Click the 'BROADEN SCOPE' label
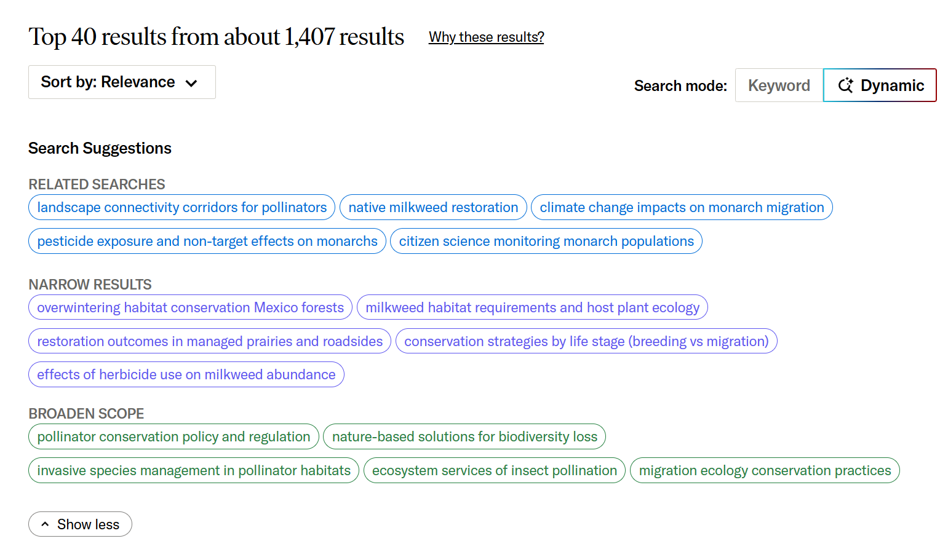948x560 pixels. (x=86, y=414)
